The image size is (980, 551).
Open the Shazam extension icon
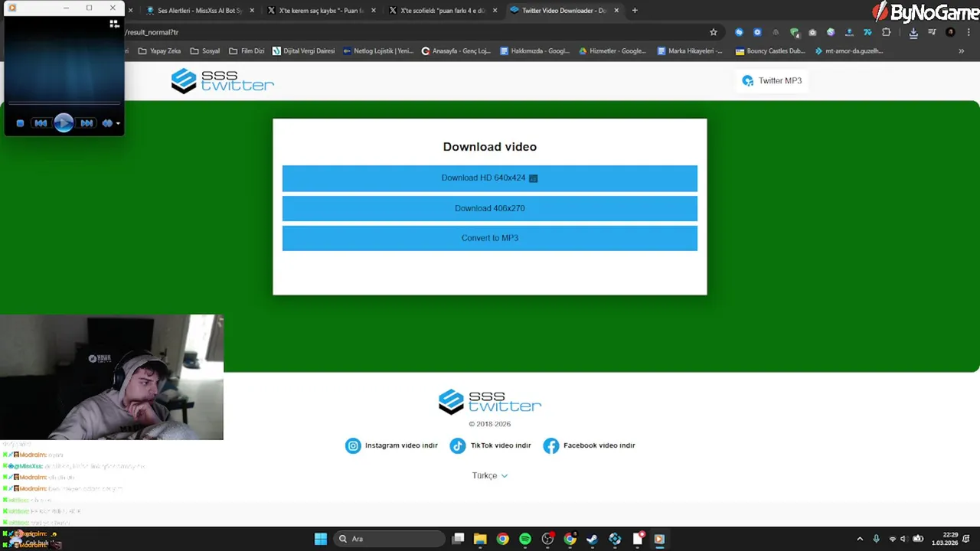pyautogui.click(x=739, y=32)
